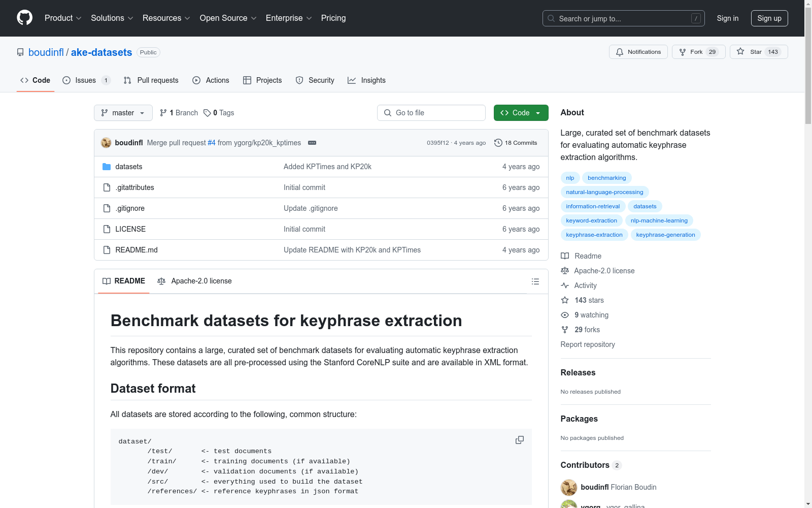
Task: Open the Pull requests tab
Action: coord(151,80)
